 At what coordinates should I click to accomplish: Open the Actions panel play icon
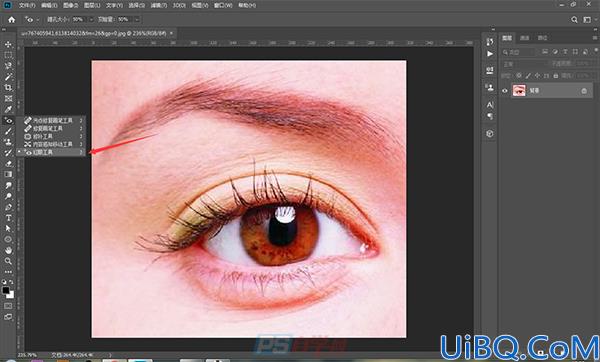pos(490,54)
